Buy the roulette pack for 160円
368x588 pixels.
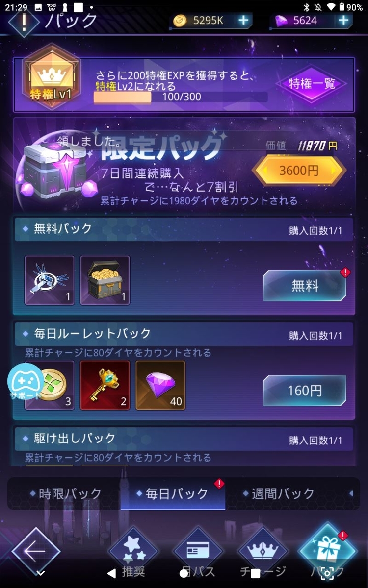[305, 391]
